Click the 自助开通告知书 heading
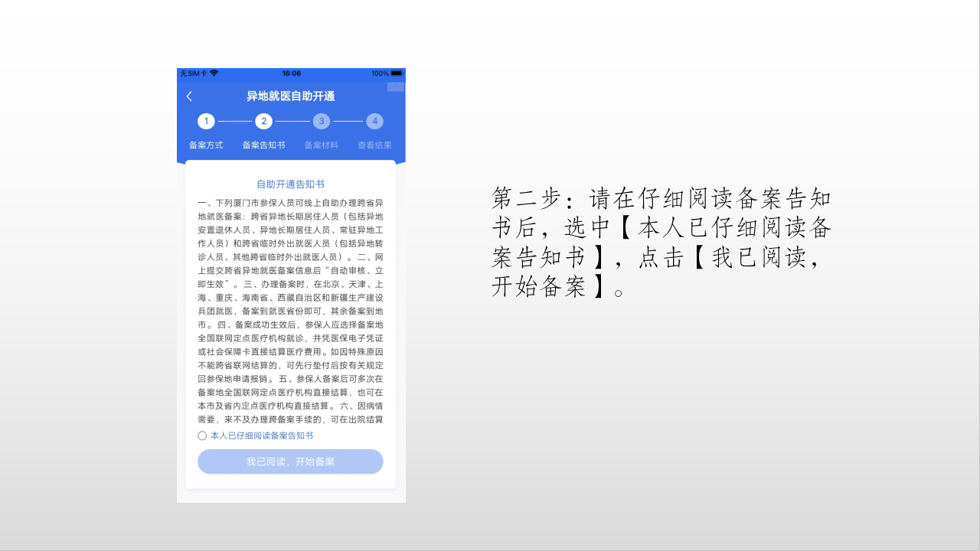 tap(290, 184)
